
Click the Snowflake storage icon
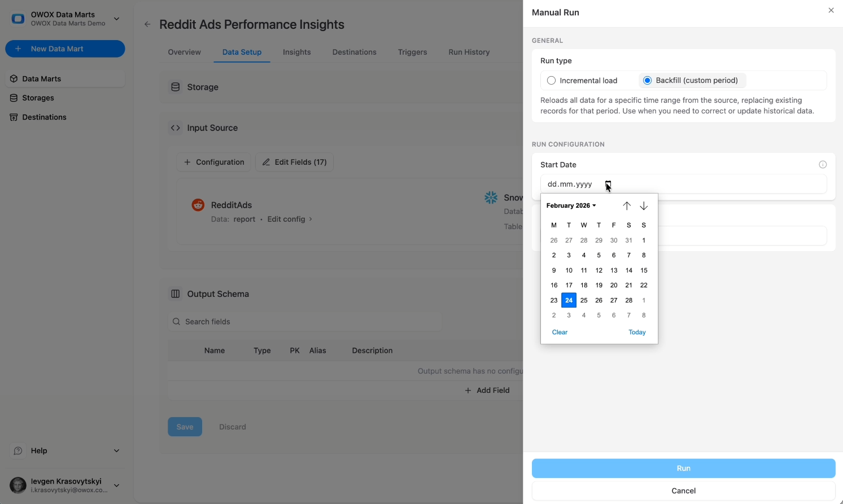pos(491,197)
